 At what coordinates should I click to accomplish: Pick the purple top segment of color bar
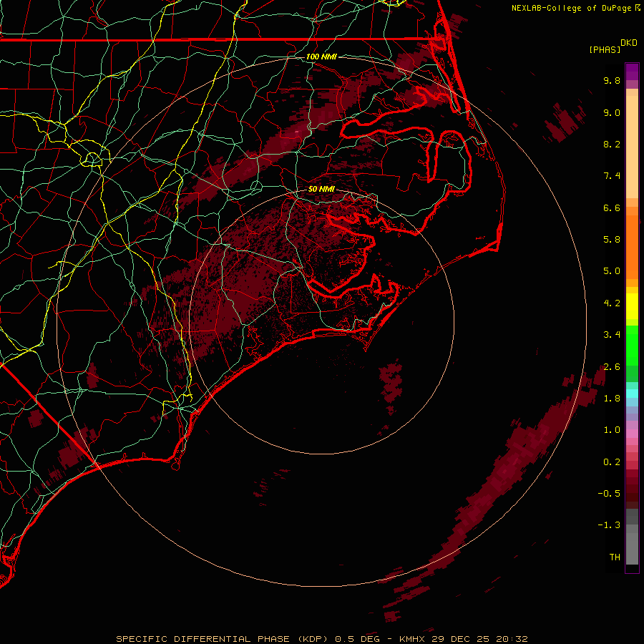pyautogui.click(x=632, y=72)
